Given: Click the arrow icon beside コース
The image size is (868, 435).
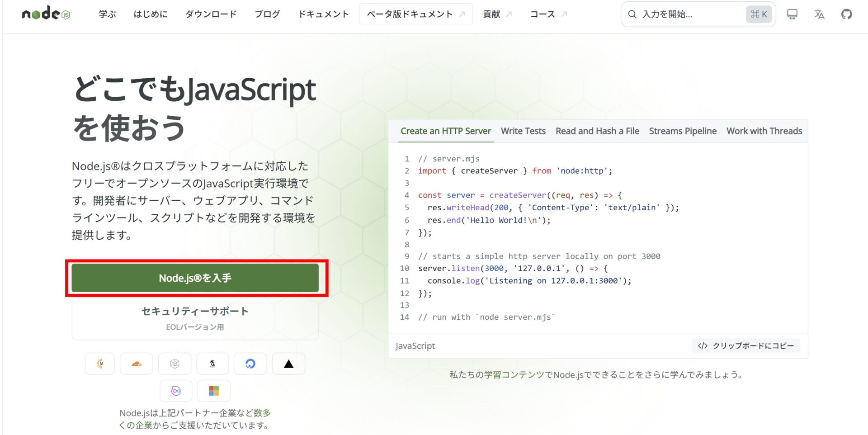Looking at the screenshot, I should pyautogui.click(x=564, y=14).
